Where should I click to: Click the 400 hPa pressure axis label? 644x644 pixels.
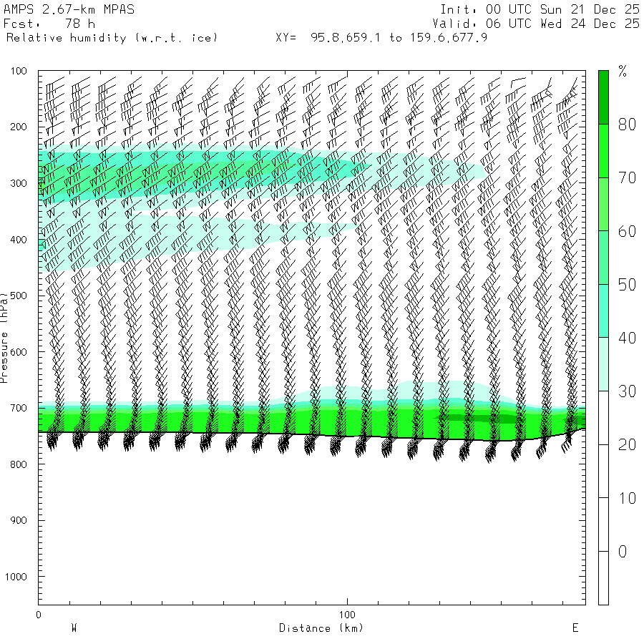[x=19, y=240]
